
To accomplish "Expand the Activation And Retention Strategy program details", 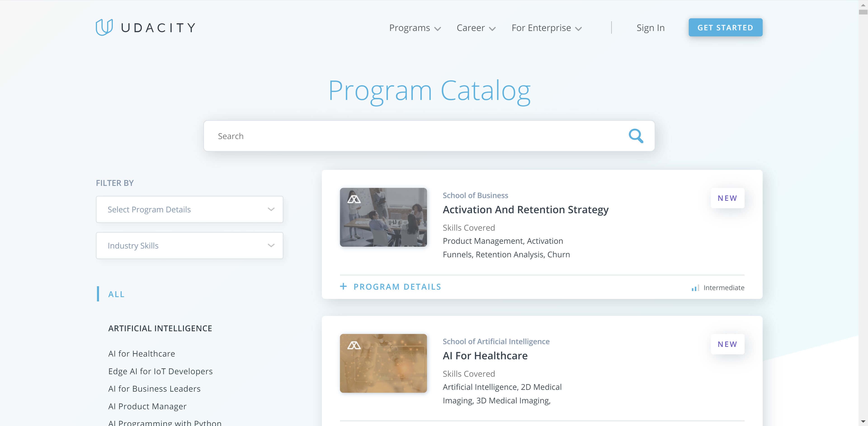I will [390, 286].
